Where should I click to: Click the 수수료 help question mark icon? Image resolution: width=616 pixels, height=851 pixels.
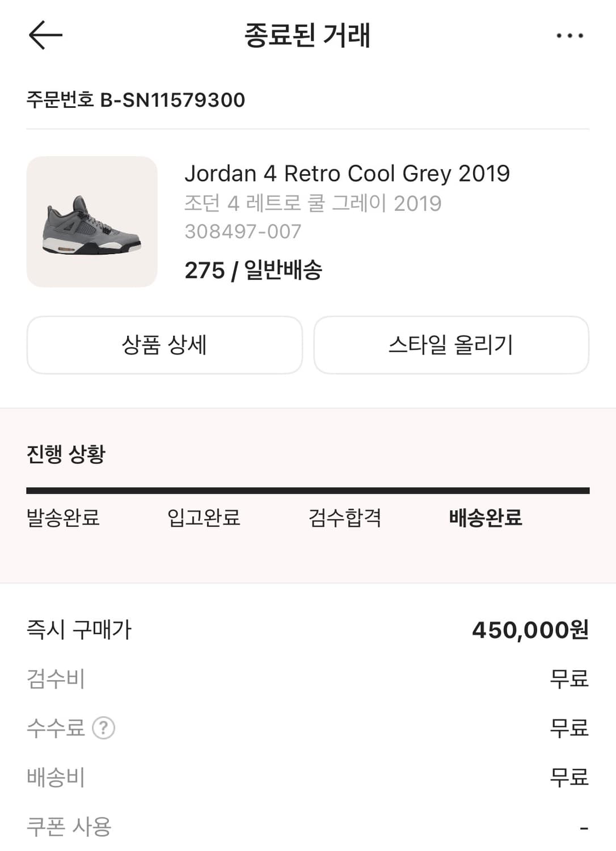pyautogui.click(x=104, y=727)
